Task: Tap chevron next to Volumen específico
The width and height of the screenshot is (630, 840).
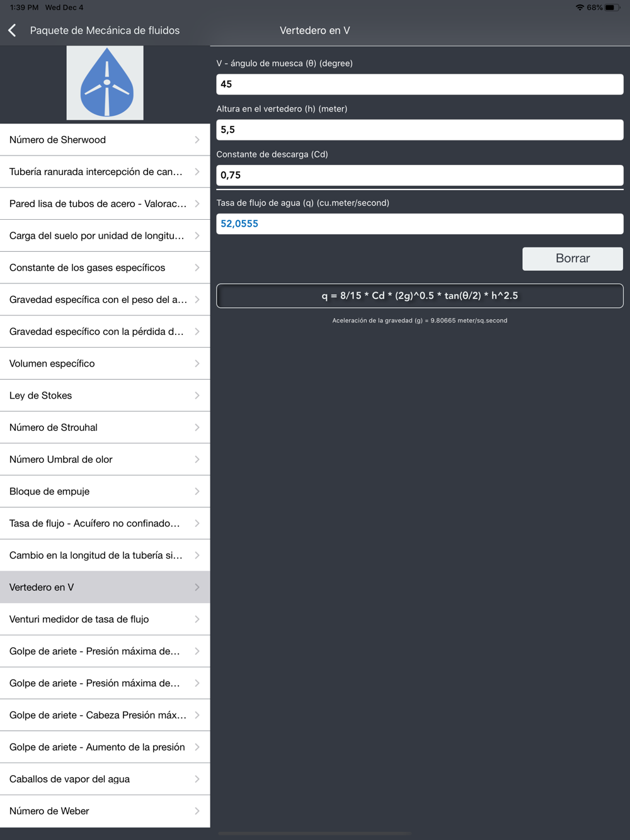Action: 197,364
